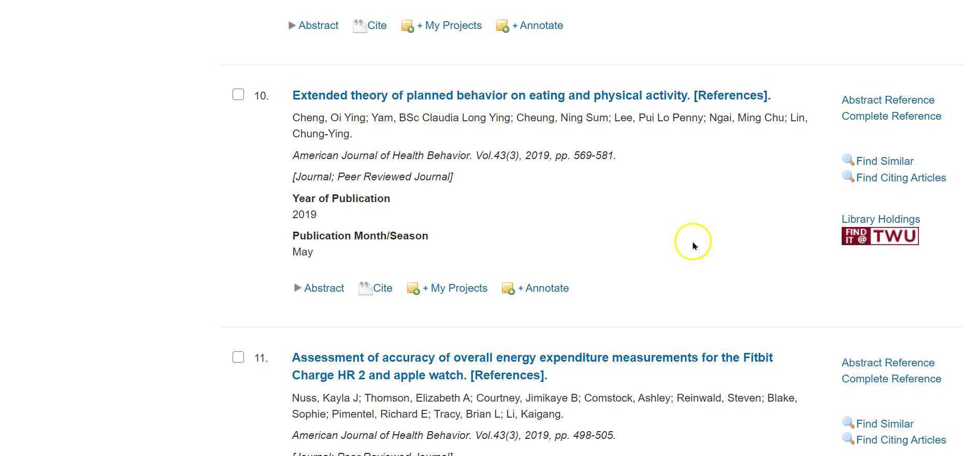Click Find Similar magnifier icon for result 11
The width and height of the screenshot is (980, 456).
click(848, 423)
